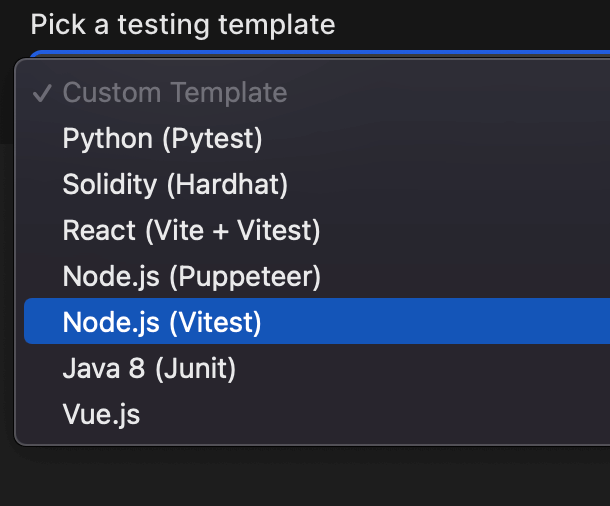Screen dimensions: 610x506
Task: Select the Python (Pytest) template
Action: (x=162, y=139)
